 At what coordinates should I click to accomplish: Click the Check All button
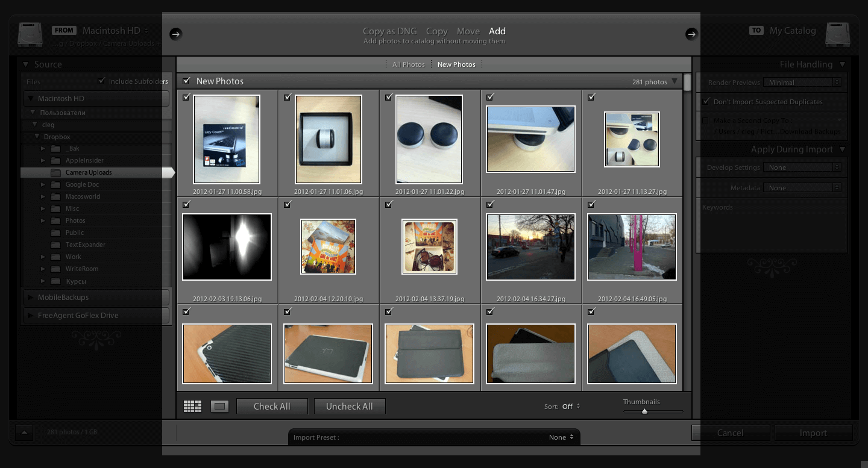272,407
